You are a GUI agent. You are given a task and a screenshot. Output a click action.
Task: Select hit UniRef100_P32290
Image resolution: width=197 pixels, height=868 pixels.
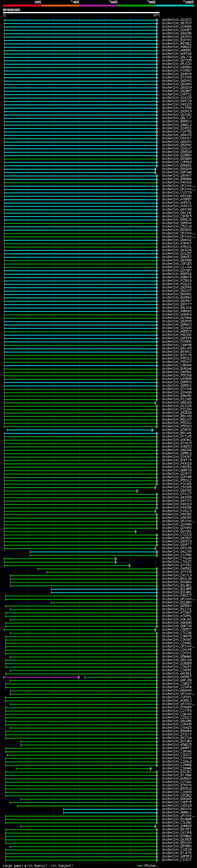[x=177, y=410]
